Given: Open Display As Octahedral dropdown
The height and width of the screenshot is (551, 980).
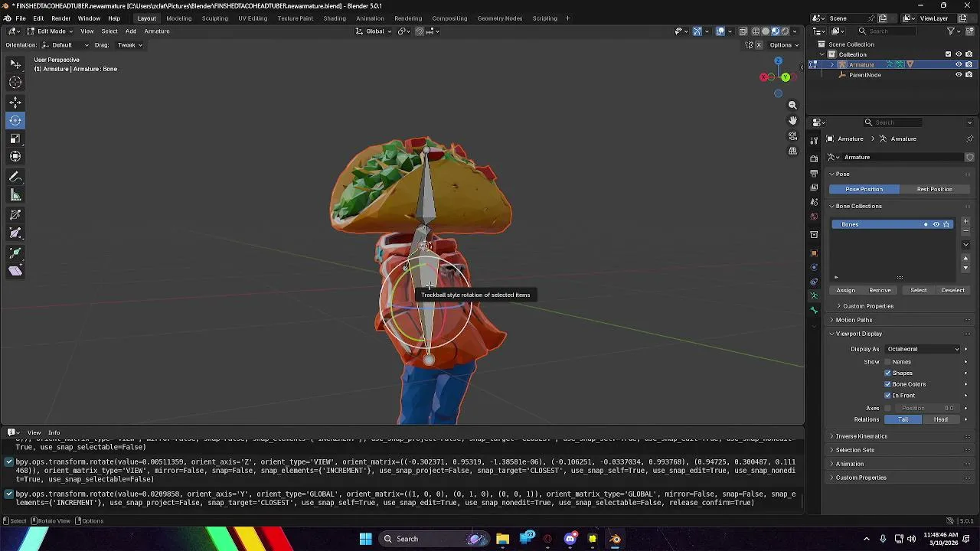Looking at the screenshot, I should (x=923, y=349).
